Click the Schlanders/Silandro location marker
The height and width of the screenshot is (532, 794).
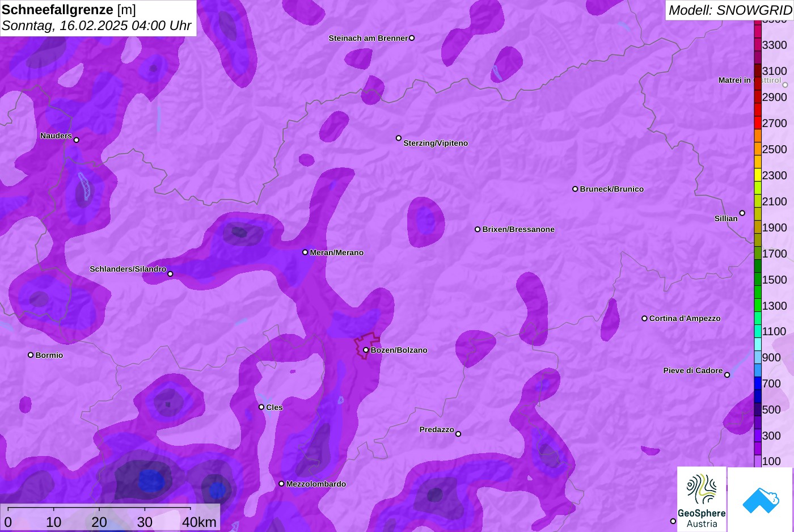pos(170,274)
